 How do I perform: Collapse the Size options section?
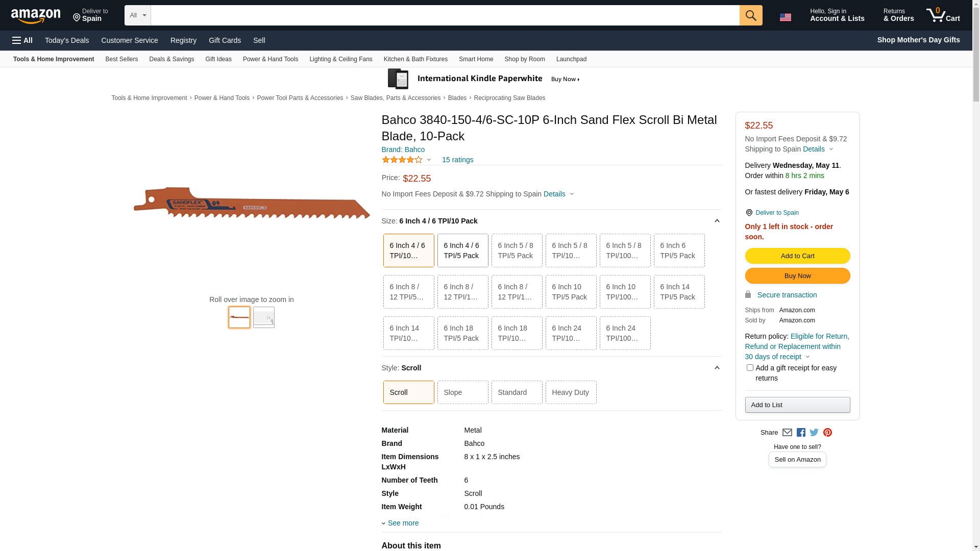click(x=717, y=221)
